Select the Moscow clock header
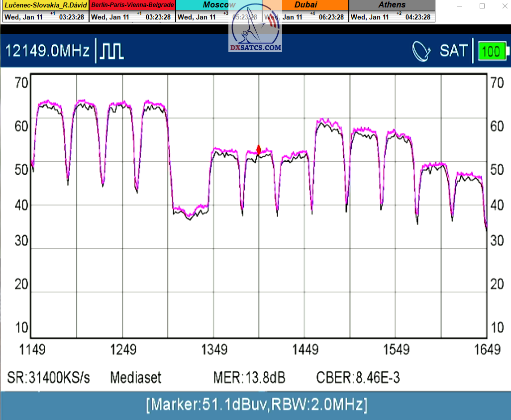This screenshot has height=420, width=511. [x=219, y=5]
